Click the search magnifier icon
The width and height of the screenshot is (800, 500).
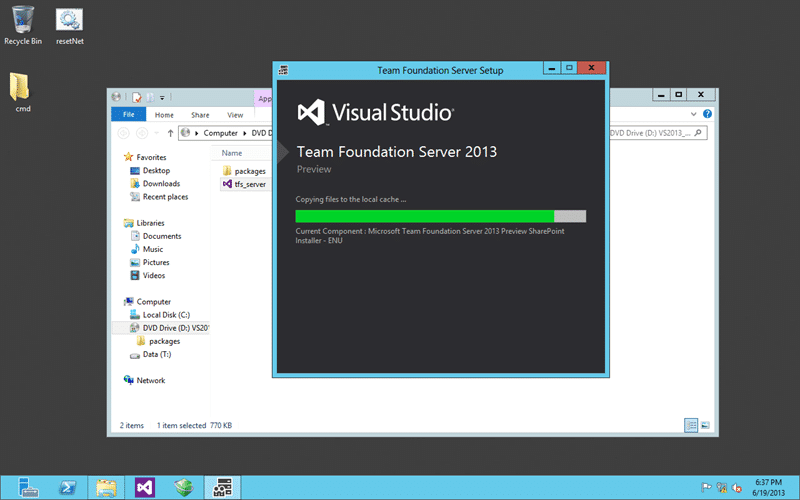[x=698, y=133]
